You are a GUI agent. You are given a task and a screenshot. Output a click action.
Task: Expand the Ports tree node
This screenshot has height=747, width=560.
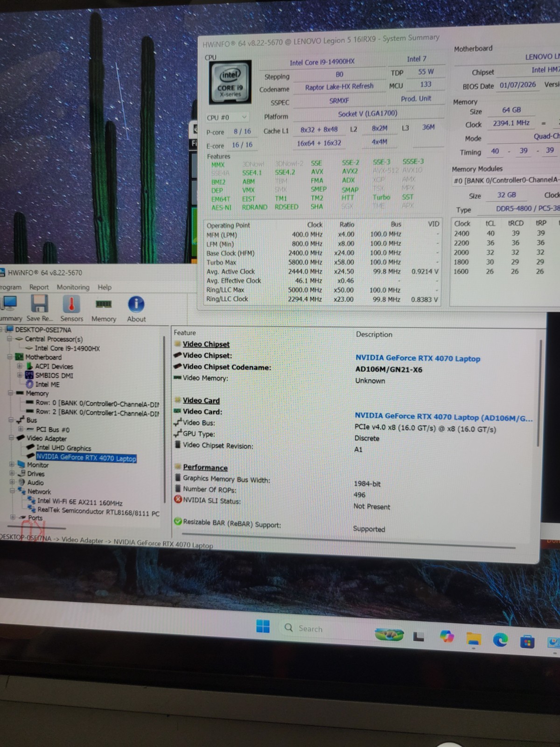coord(13,517)
